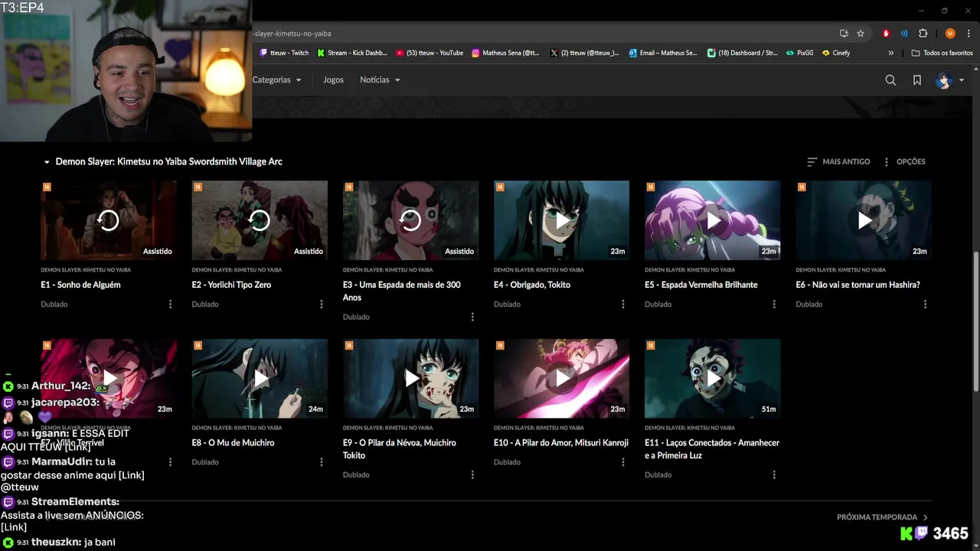
Task: Open the Jogos menu item
Action: coord(333,80)
